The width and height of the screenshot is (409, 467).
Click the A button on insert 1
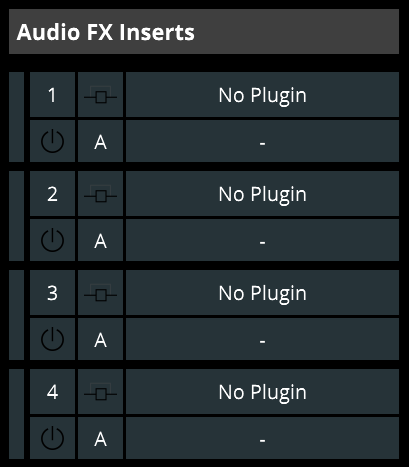[100, 141]
